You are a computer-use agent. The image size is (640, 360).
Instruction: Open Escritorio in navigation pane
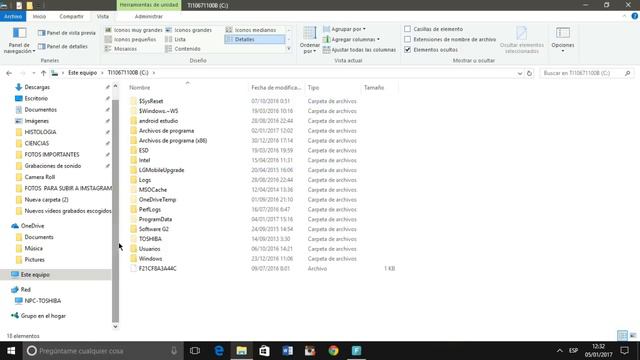tap(36, 98)
